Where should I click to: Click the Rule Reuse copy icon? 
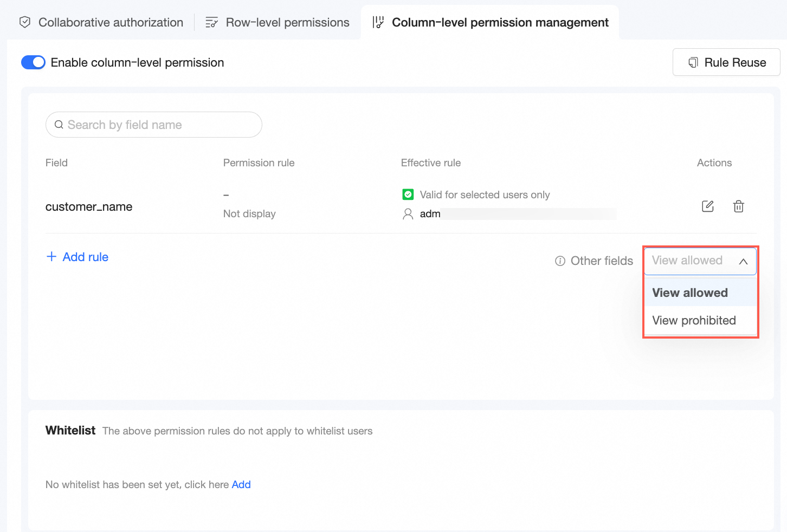(x=693, y=63)
